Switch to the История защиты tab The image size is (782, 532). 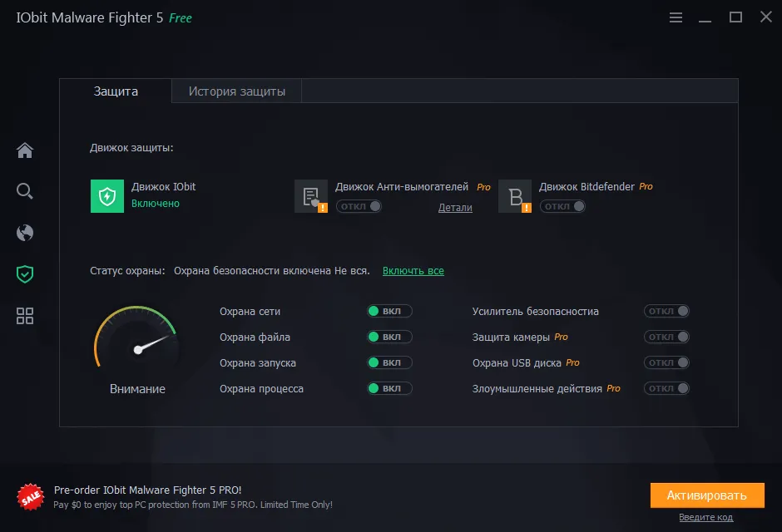(x=237, y=91)
